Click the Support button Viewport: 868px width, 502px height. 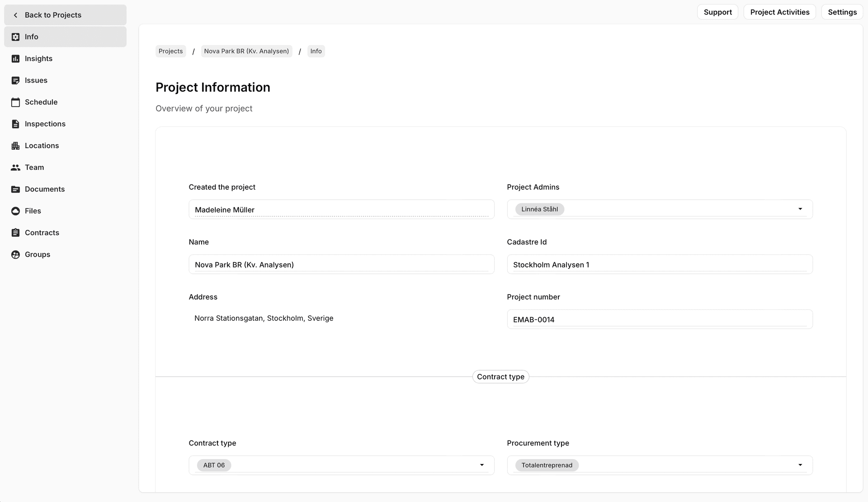[717, 12]
